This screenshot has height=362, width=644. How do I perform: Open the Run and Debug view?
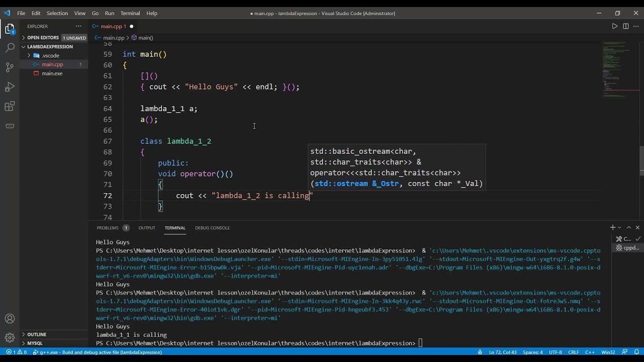pos(10,87)
